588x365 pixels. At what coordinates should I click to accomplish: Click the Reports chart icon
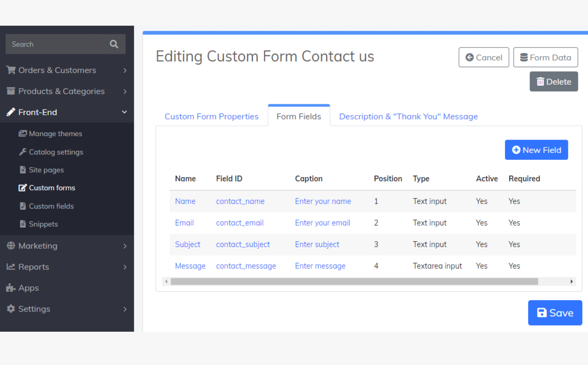11,267
